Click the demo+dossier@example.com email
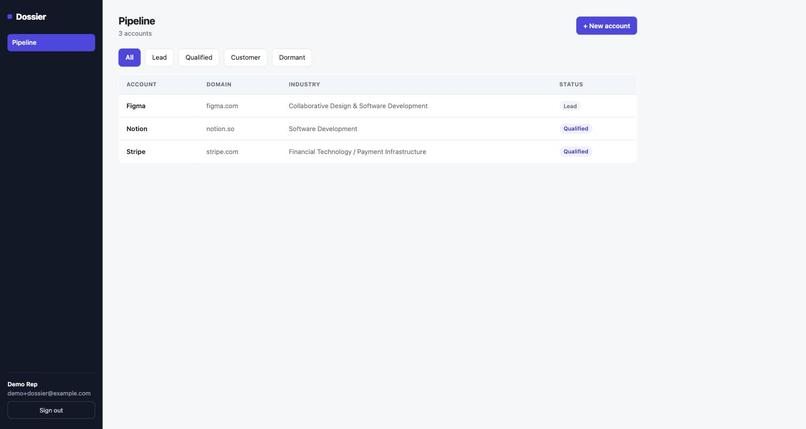This screenshot has width=806, height=429. tap(49, 394)
